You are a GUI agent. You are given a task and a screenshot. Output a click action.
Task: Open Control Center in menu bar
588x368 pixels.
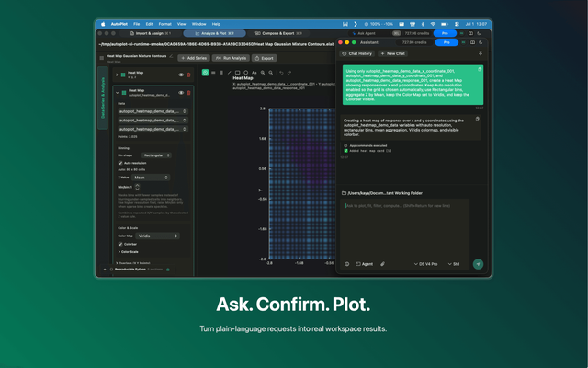pos(457,24)
